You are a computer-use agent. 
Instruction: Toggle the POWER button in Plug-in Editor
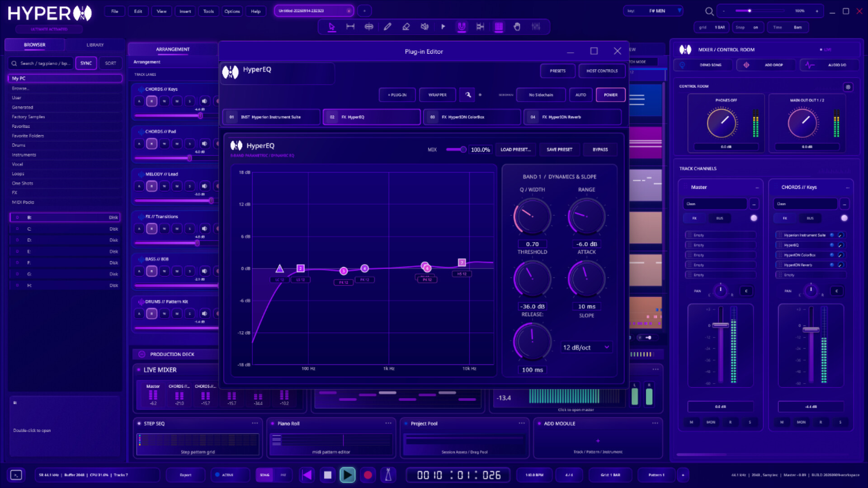610,95
